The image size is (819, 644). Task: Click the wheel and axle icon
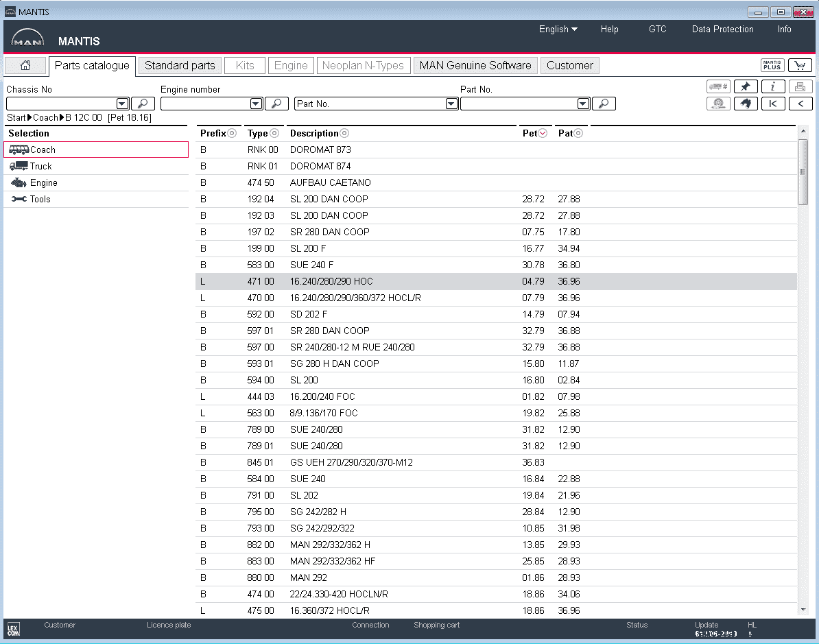tap(718, 104)
